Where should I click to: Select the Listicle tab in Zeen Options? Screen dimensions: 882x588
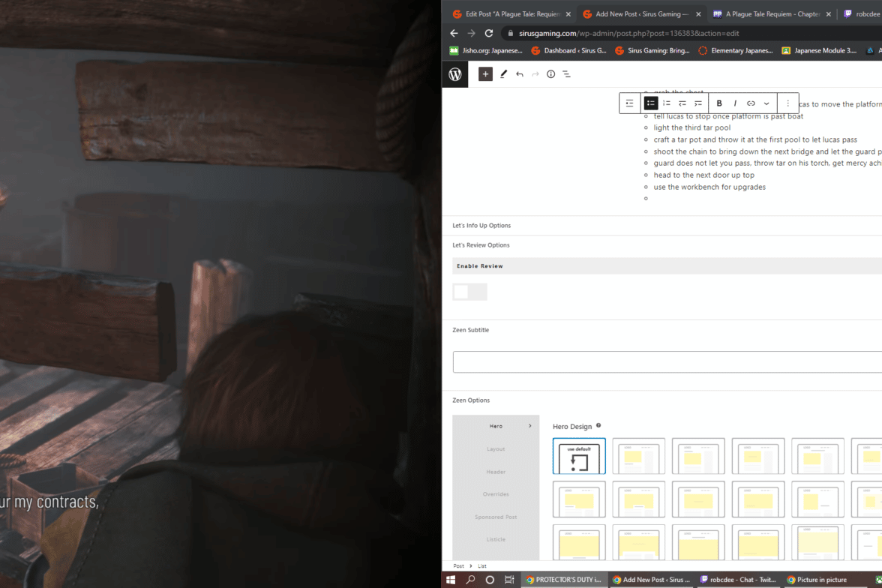496,539
